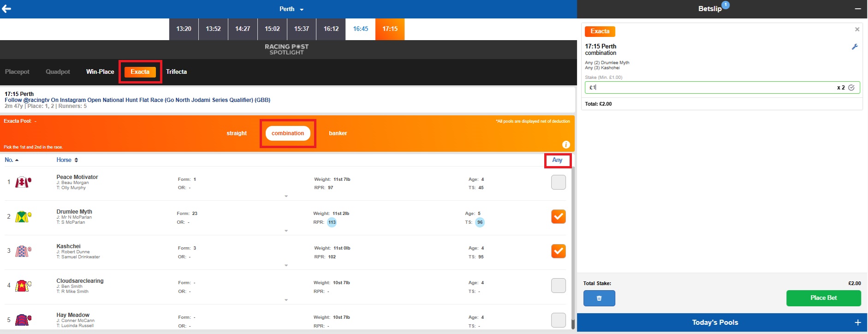Expand Kashchei details arrow
The image size is (868, 334).
coord(286,266)
